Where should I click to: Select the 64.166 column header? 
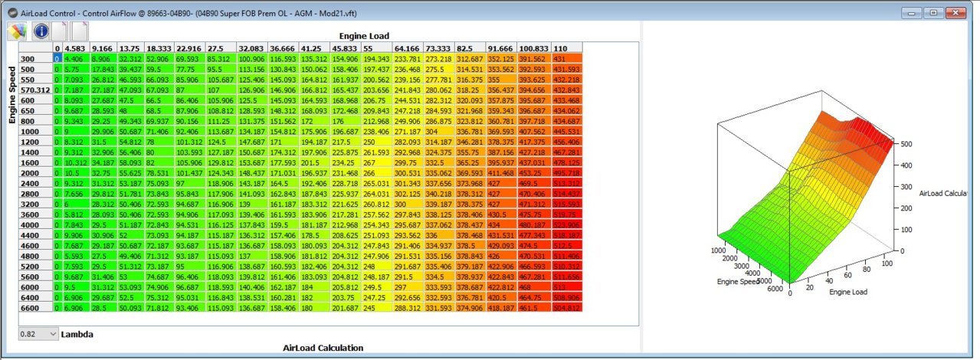409,47
